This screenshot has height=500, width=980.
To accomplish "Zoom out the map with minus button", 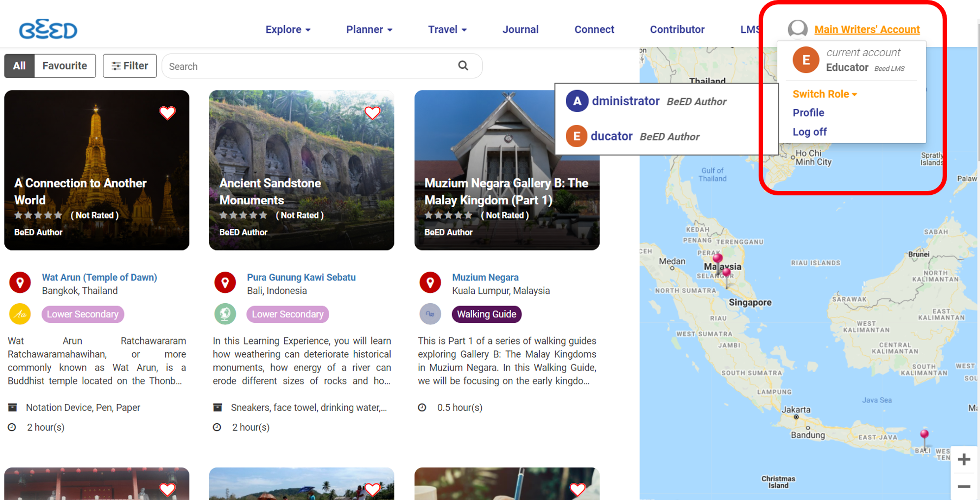I will pyautogui.click(x=964, y=487).
